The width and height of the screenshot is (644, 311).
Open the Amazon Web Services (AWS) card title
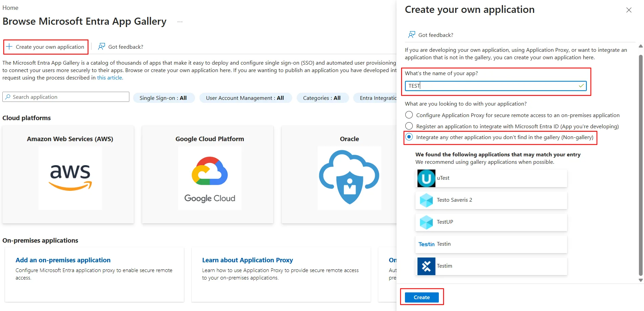(x=70, y=139)
